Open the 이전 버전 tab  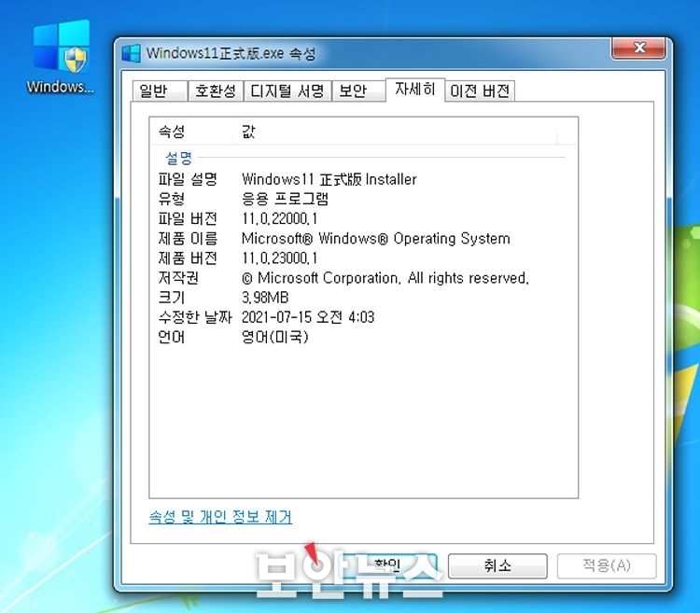[480, 91]
